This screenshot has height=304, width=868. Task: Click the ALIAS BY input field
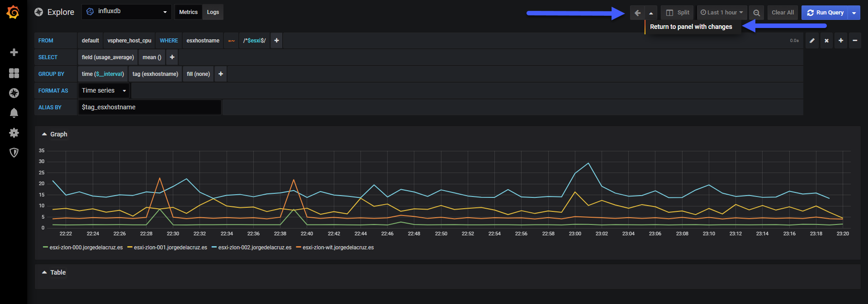tap(150, 108)
